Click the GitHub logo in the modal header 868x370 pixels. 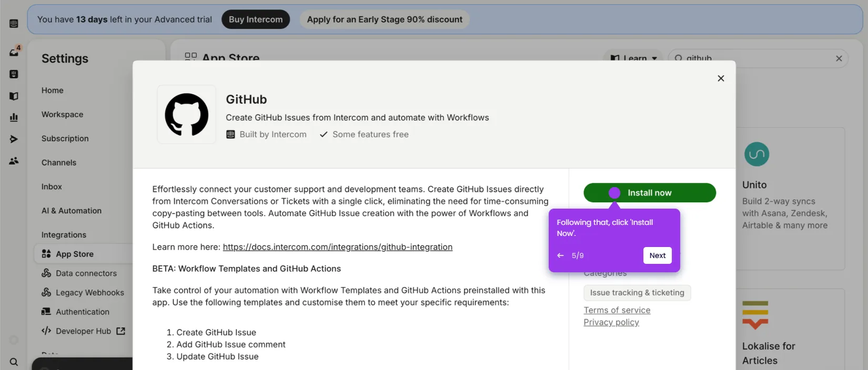click(187, 115)
